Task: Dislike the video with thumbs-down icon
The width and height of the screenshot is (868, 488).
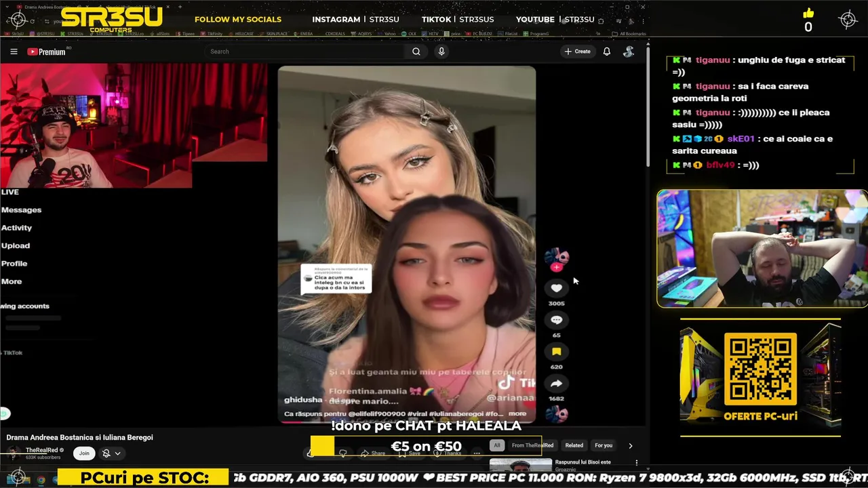Action: (343, 453)
